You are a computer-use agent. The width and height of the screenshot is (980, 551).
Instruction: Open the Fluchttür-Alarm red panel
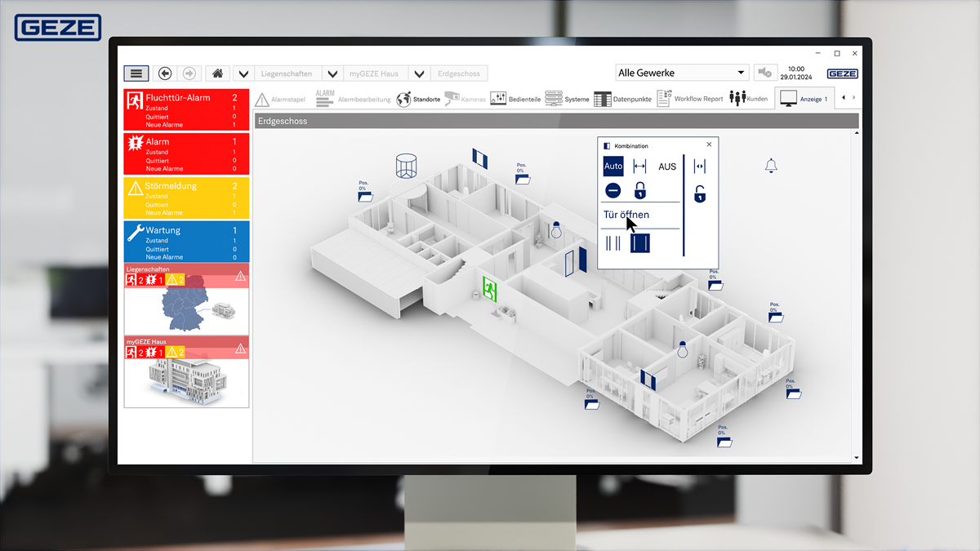tap(186, 109)
